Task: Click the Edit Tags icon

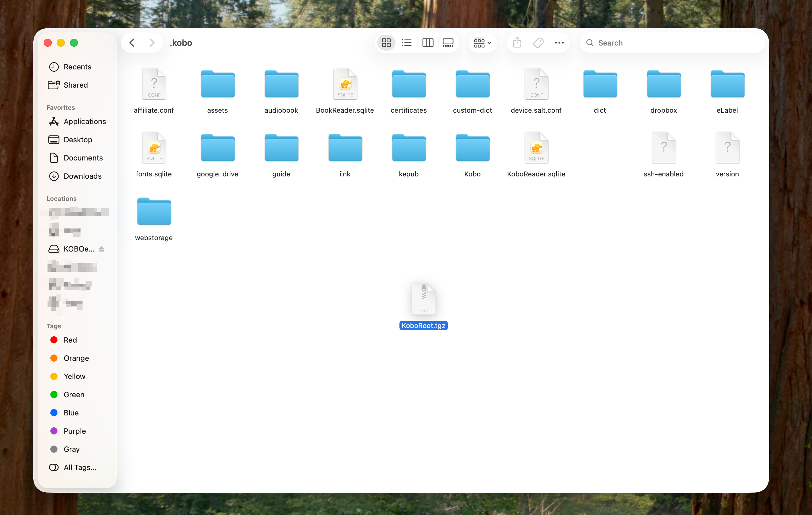Action: [538, 43]
